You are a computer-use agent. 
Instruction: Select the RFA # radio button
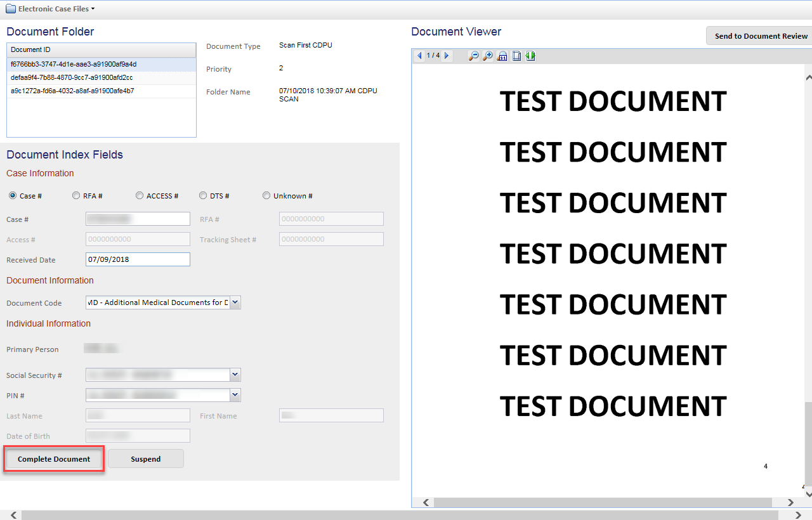(76, 196)
